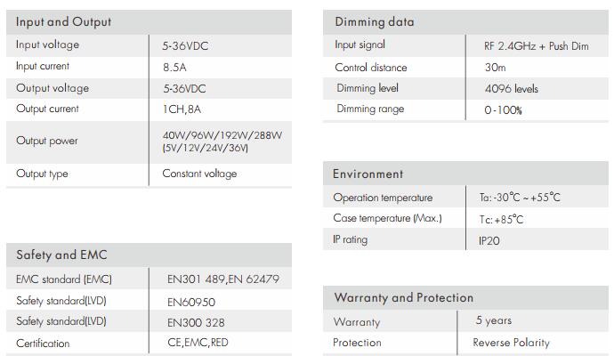The image size is (614, 364).
Task: Select the IP20 rating value
Action: [x=489, y=240]
